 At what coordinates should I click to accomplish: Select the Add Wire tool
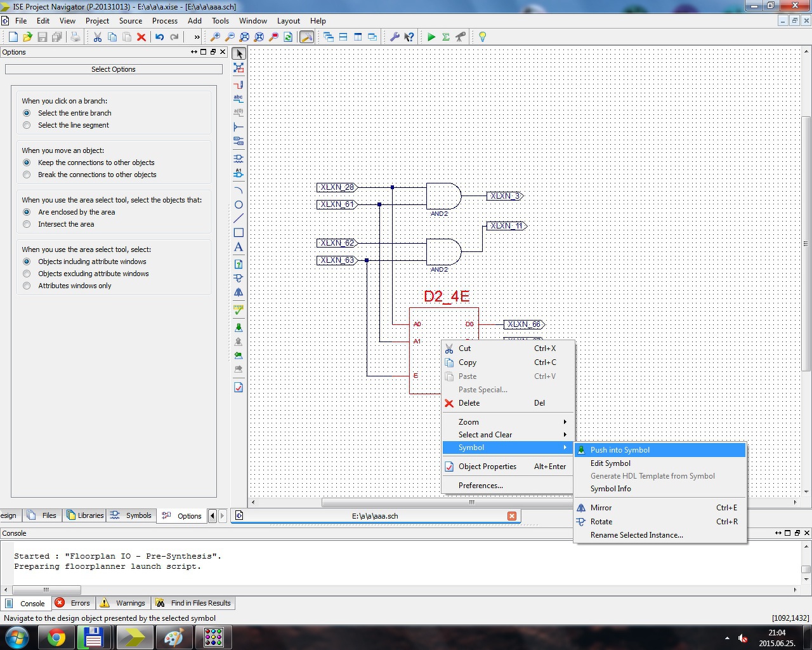[239, 84]
